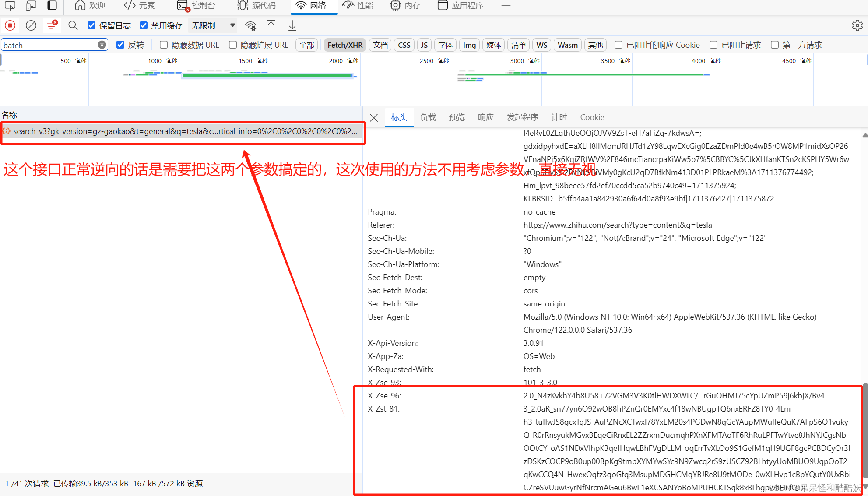Image resolution: width=868 pixels, height=496 pixels.
Task: Click the 3000 毫秒 timeline marker
Action: pos(525,61)
